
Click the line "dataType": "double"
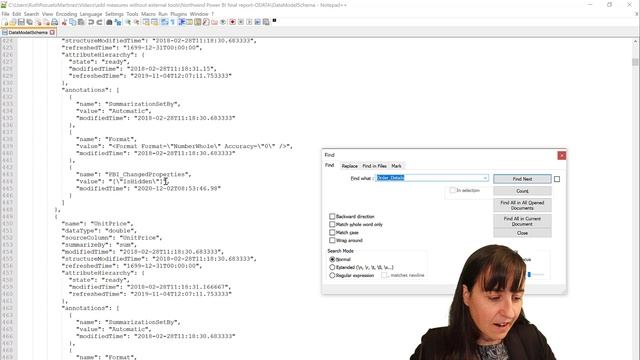98,231
